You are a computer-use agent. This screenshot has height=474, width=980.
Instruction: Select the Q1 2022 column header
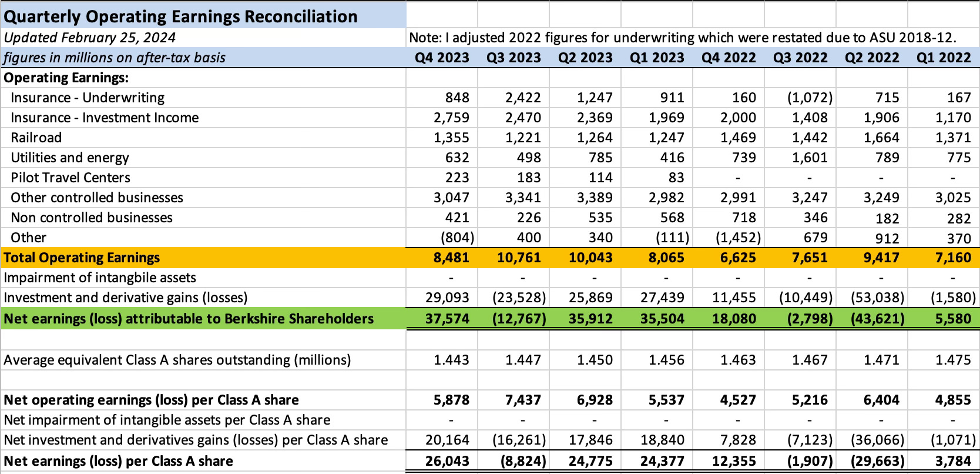[944, 58]
